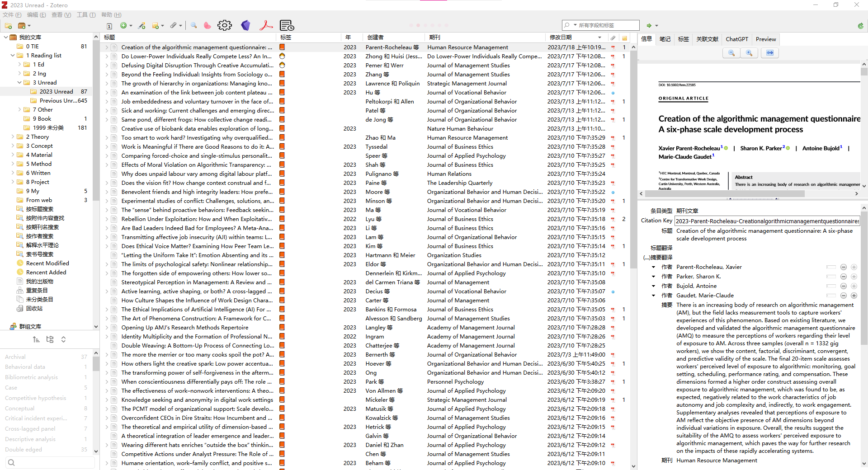Open creator type dropdown for Parker, Sharon K.
868x470 pixels.
coord(654,277)
